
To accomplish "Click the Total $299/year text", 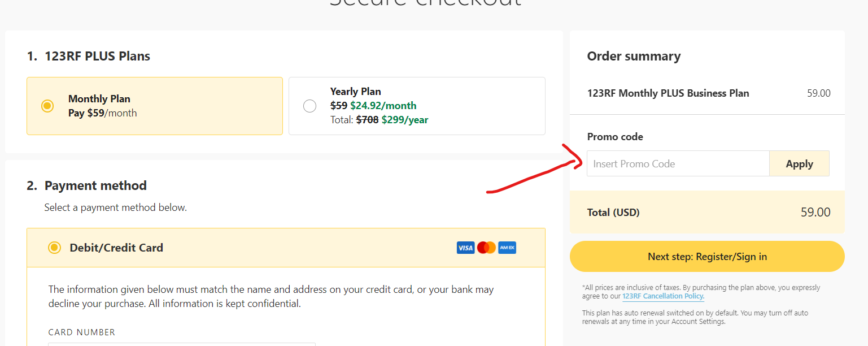I will coord(405,120).
